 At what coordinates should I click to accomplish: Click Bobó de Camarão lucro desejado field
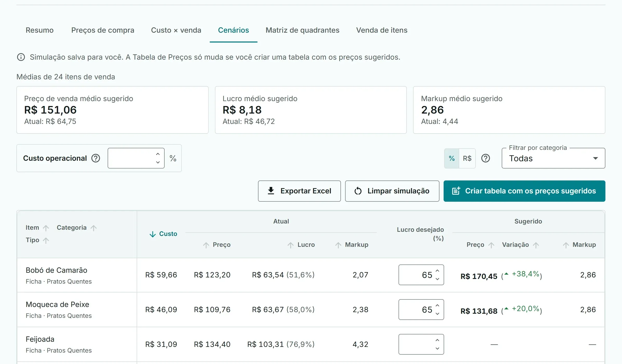point(421,275)
